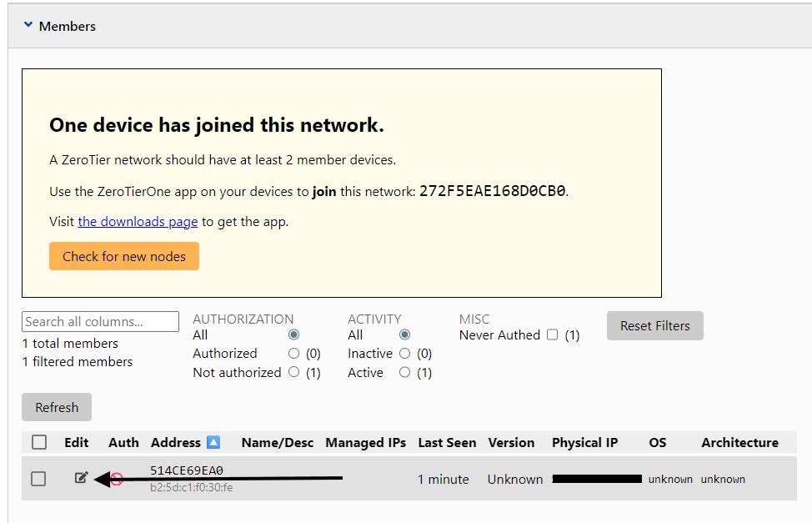Enable the Never Authed filter checkbox
The width and height of the screenshot is (812, 523).
(x=552, y=335)
